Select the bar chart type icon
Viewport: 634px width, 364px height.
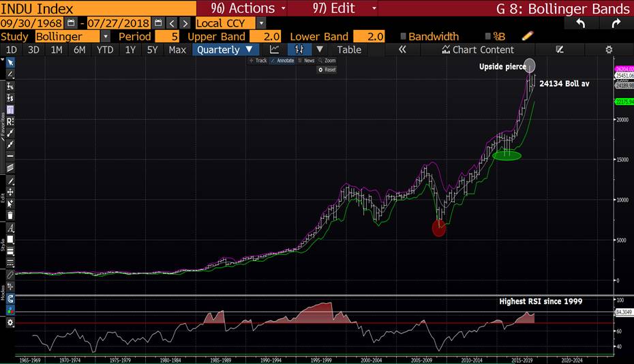299,49
